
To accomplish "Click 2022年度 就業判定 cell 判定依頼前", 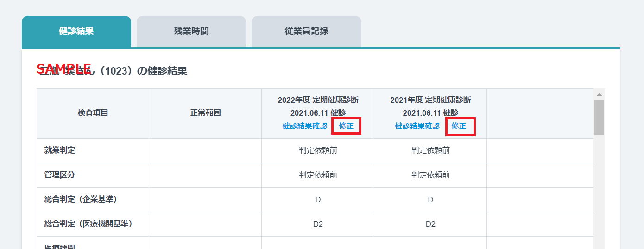I will (x=318, y=150).
